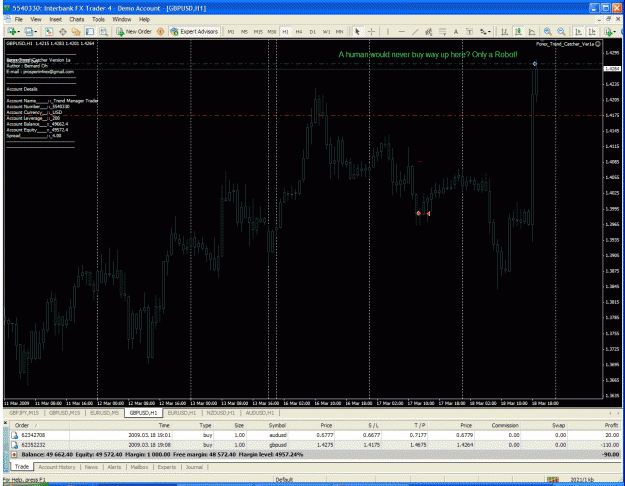Switch to the GBPUSD,M15 chart tab

tap(65, 413)
